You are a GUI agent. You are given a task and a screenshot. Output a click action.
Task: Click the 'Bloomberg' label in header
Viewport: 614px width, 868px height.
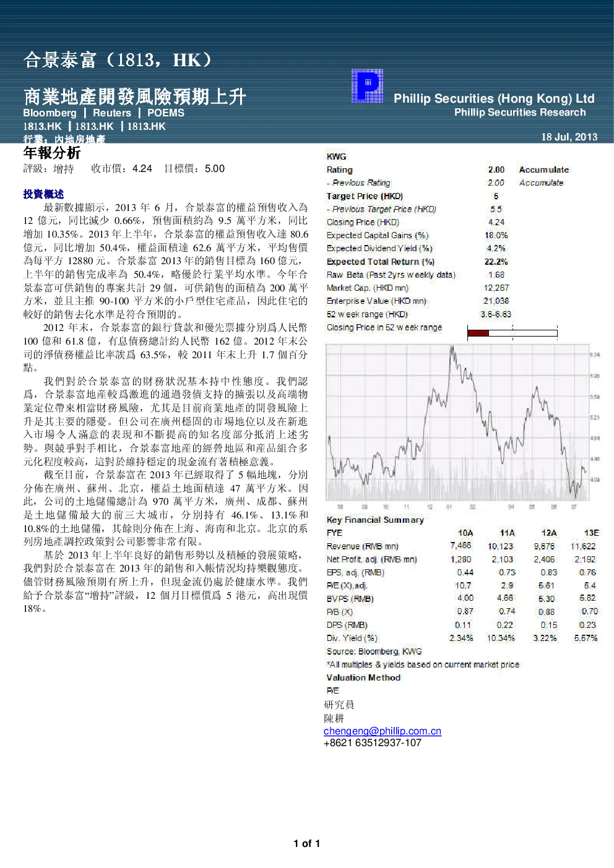[50, 113]
